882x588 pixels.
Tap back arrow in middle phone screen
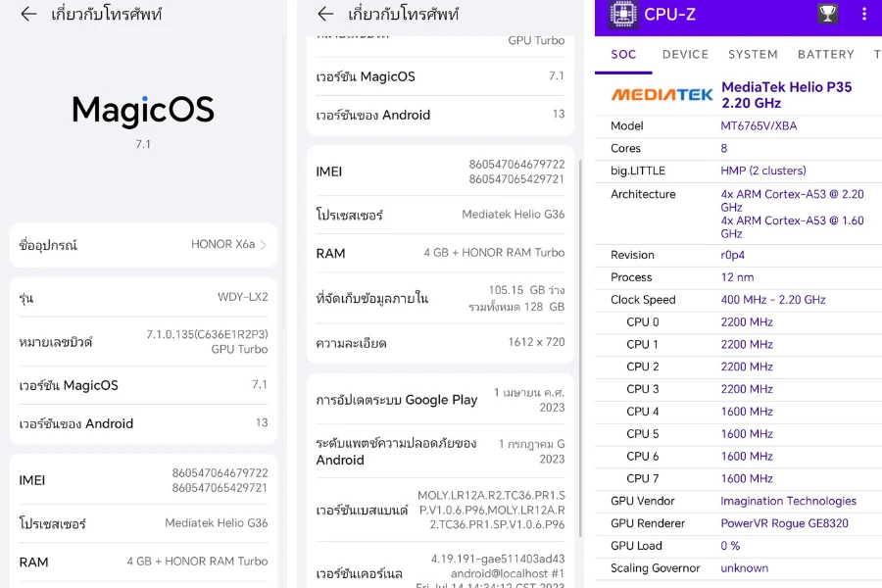point(325,14)
